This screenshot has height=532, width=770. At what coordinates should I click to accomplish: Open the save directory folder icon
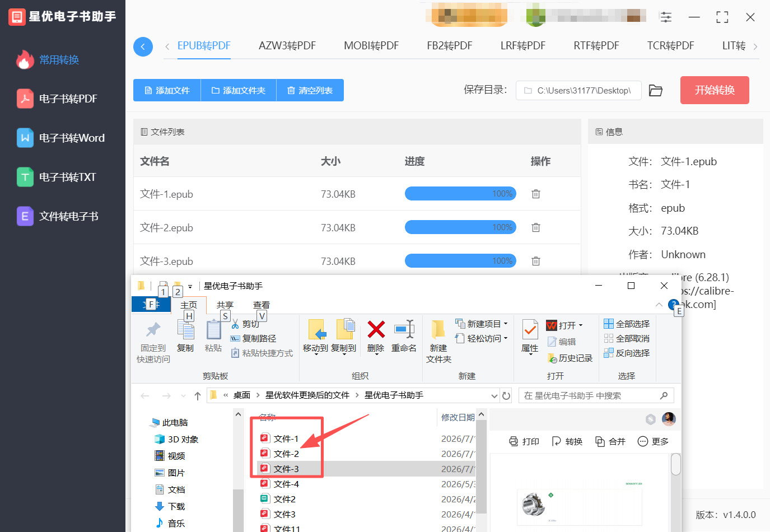coord(656,90)
